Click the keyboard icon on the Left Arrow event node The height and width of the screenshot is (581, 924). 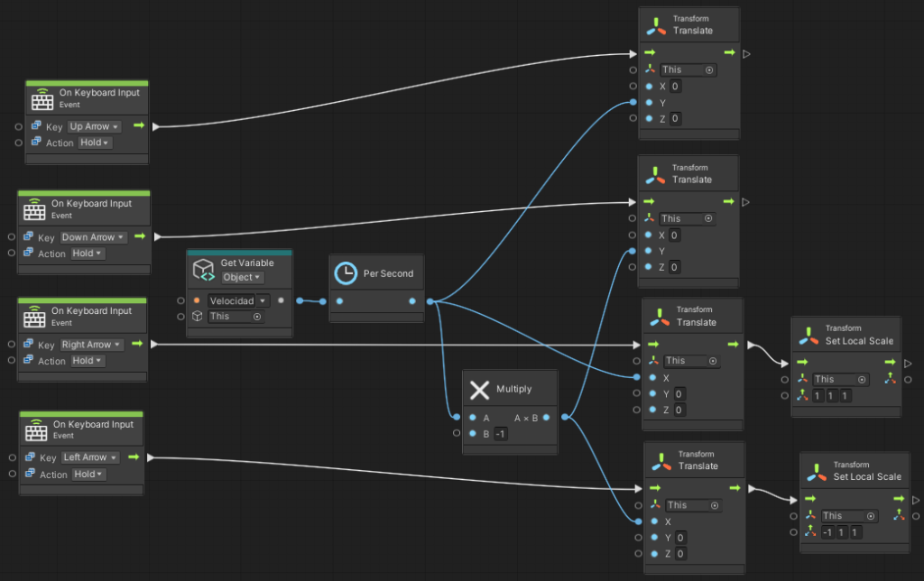click(x=35, y=429)
